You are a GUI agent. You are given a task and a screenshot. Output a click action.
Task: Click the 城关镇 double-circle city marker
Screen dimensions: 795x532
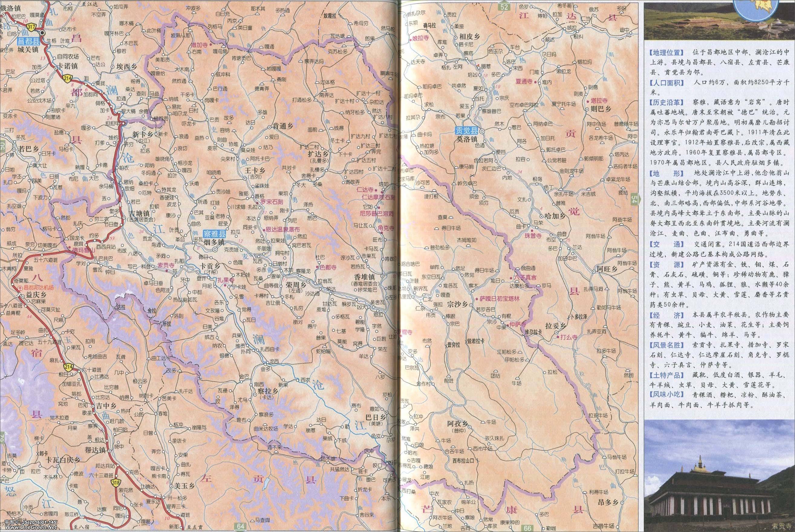point(42,33)
